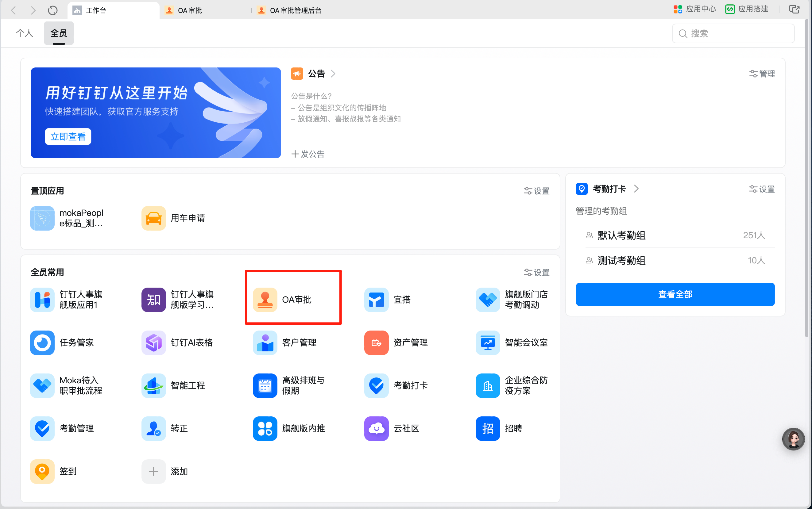812x509 pixels.
Task: Click into the 搜索 field
Action: click(x=733, y=33)
